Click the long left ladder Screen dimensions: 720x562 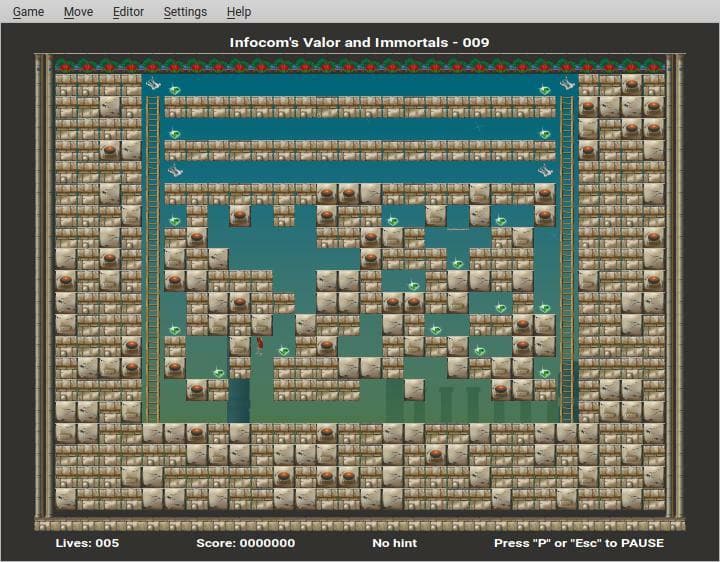coord(153,259)
